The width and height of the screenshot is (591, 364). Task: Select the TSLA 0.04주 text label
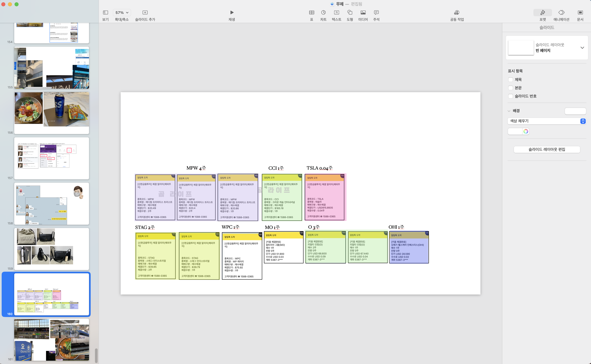click(x=319, y=168)
